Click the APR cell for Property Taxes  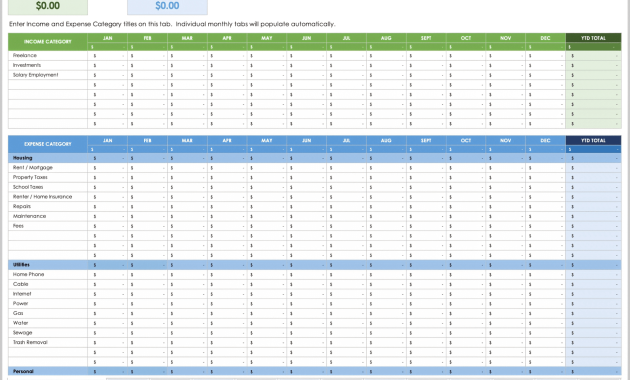[x=227, y=177]
